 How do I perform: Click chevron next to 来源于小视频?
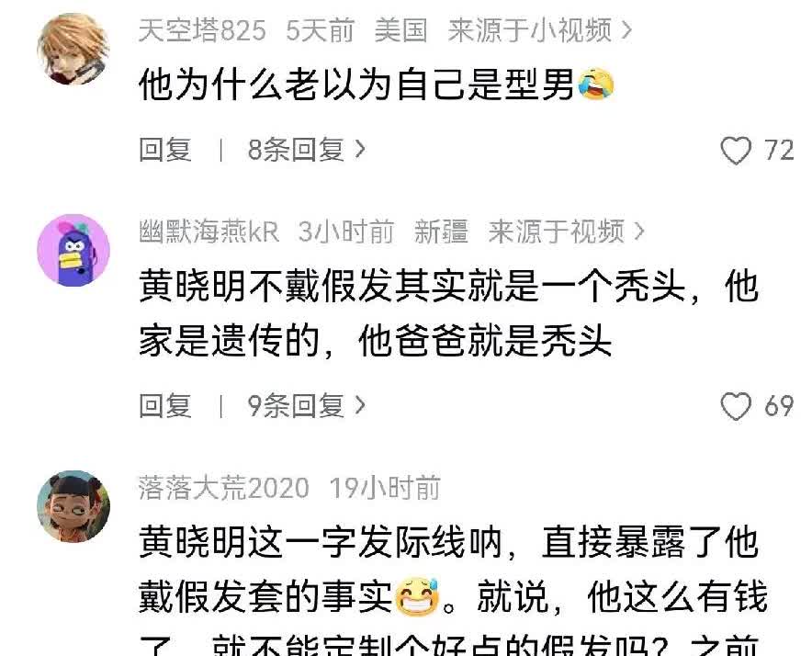point(626,30)
